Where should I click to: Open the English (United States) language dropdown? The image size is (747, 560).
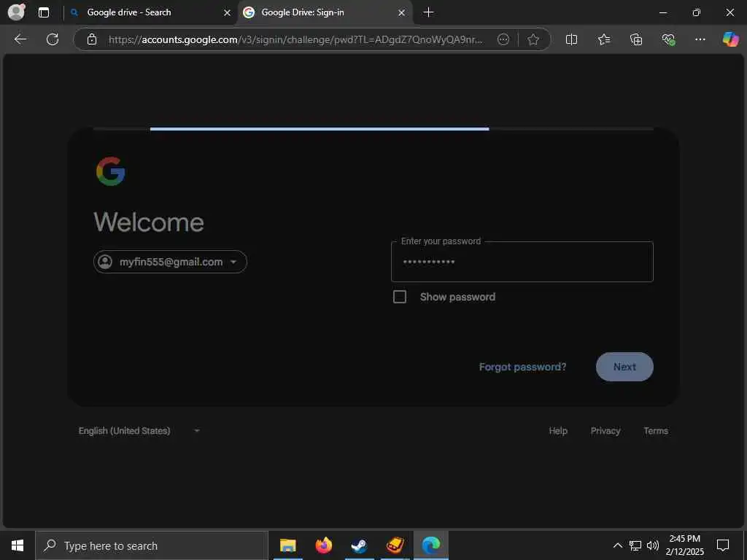pos(139,430)
